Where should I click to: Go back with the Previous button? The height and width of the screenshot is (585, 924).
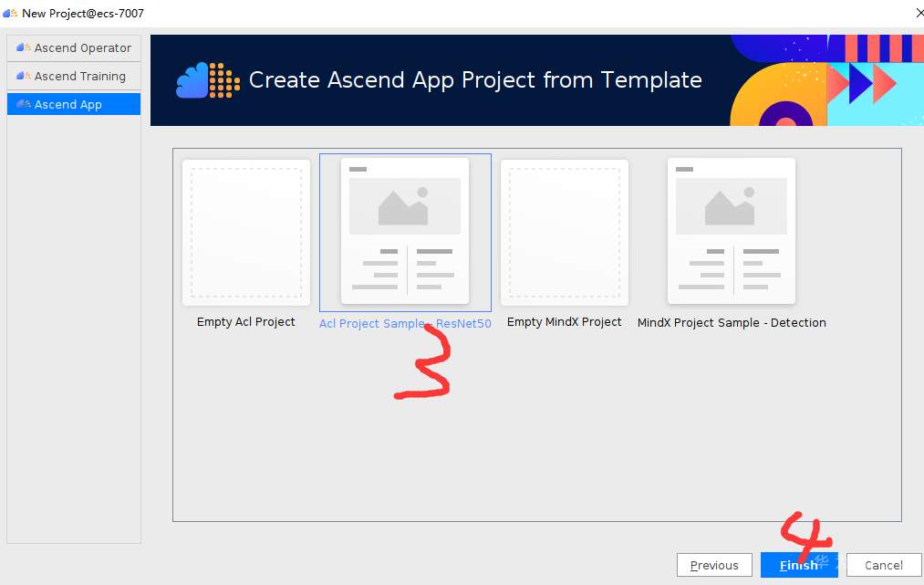tap(714, 565)
